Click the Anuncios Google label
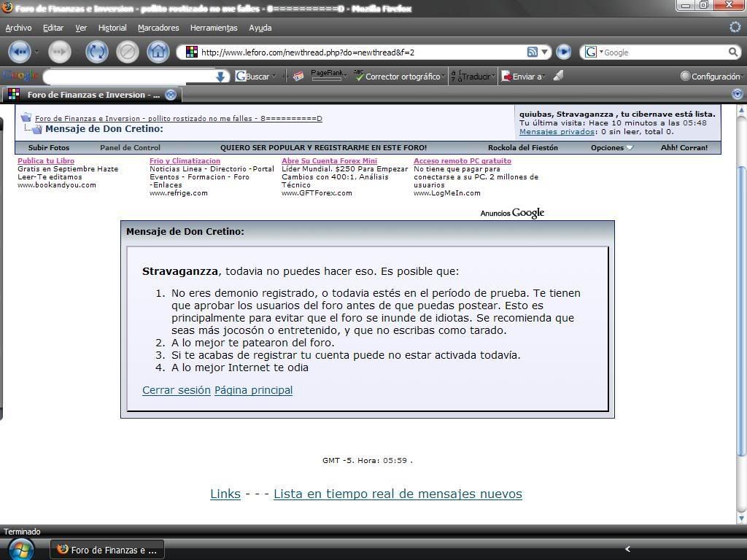 pos(512,213)
